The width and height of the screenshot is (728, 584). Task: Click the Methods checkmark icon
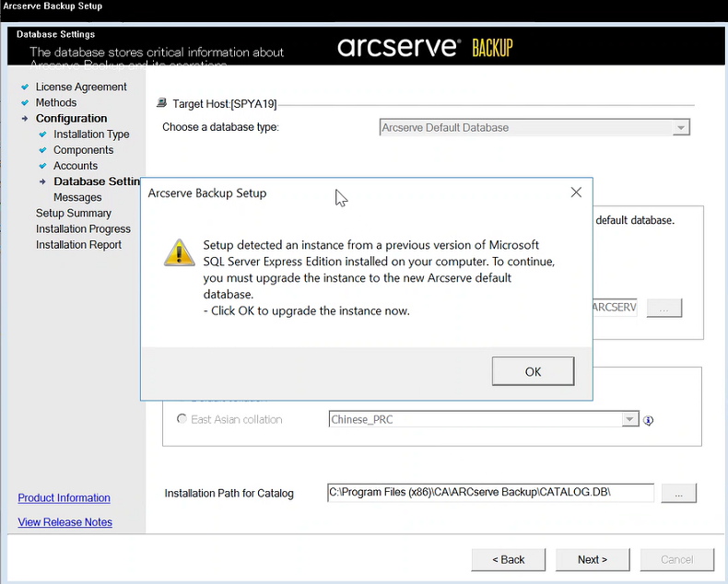[x=25, y=102]
